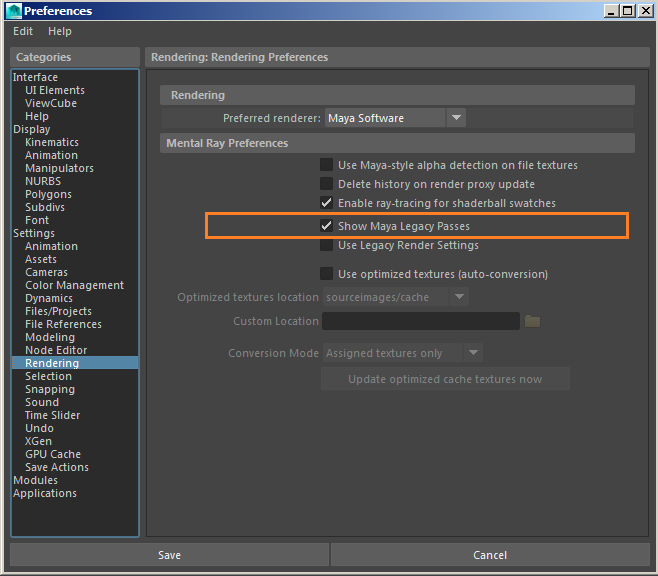
Task: Click the Maya app icon in title bar
Action: point(13,11)
